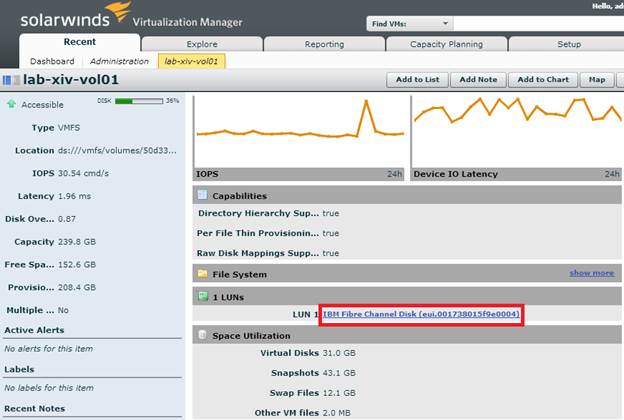Click the show more link in File System

591,273
